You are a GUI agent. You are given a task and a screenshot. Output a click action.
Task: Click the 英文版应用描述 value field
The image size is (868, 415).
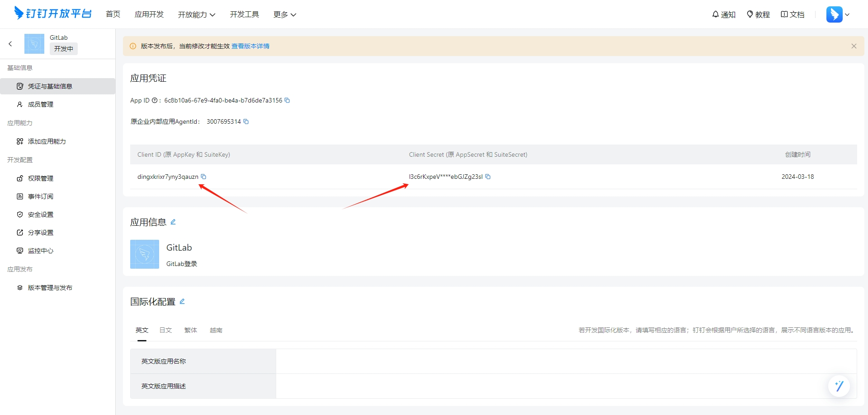point(566,386)
